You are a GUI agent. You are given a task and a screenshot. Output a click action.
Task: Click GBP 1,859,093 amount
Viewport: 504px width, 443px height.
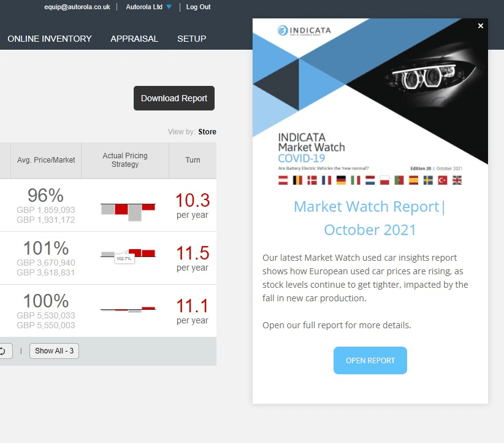tap(46, 210)
